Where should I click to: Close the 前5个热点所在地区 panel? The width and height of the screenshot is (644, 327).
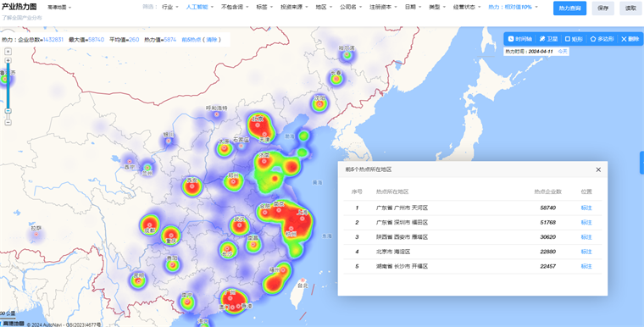(x=598, y=169)
